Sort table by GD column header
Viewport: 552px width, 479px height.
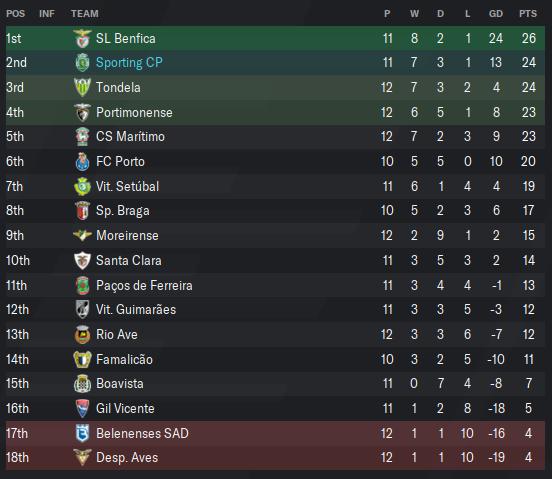point(496,14)
